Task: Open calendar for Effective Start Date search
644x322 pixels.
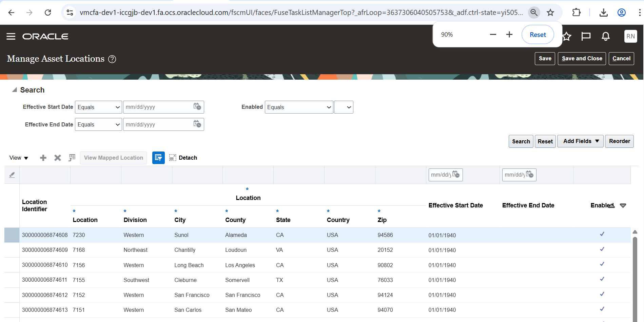Action: pos(197,107)
